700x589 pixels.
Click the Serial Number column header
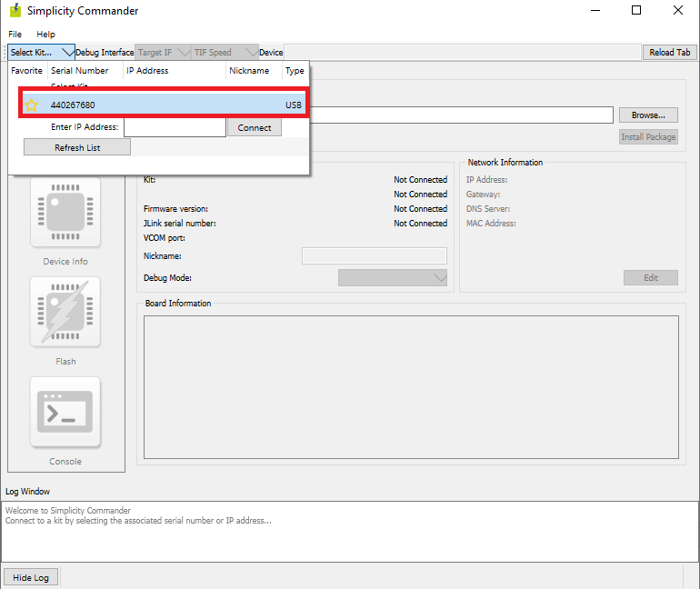coord(80,71)
